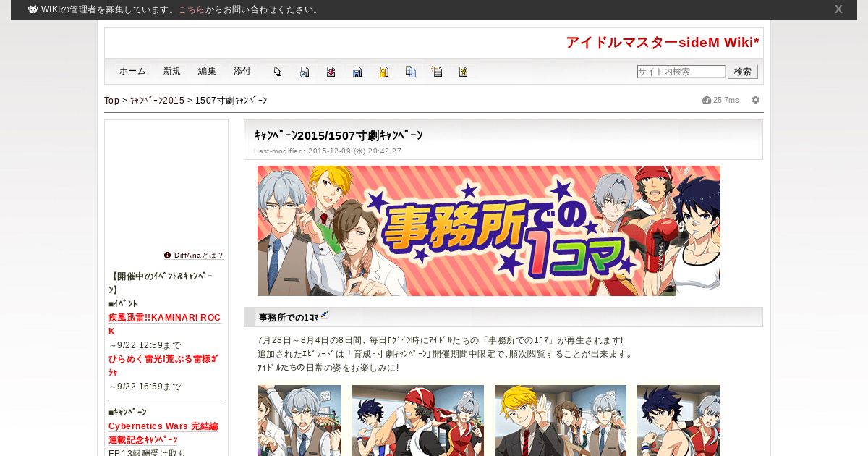Viewport: 868px width, 456px height.
Task: Open ひらめく雷光!荒ぶる雷様ｶﾞｼｬ link
Action: coord(163,366)
